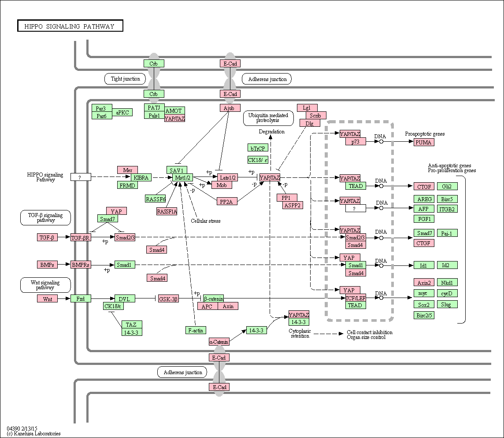Open the Wnt signaling pathway map
Image resolution: width=504 pixels, height=438 pixels.
tap(45, 285)
